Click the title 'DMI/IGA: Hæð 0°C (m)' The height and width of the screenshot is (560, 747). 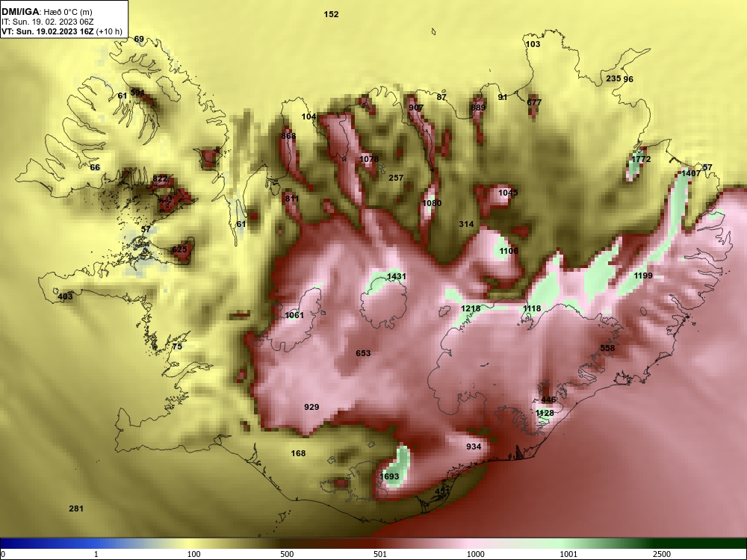pos(46,11)
